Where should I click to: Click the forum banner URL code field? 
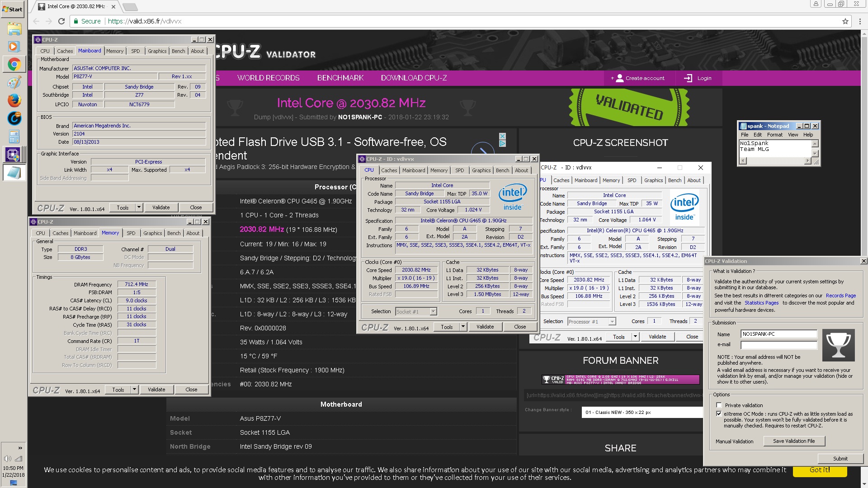pyautogui.click(x=613, y=395)
